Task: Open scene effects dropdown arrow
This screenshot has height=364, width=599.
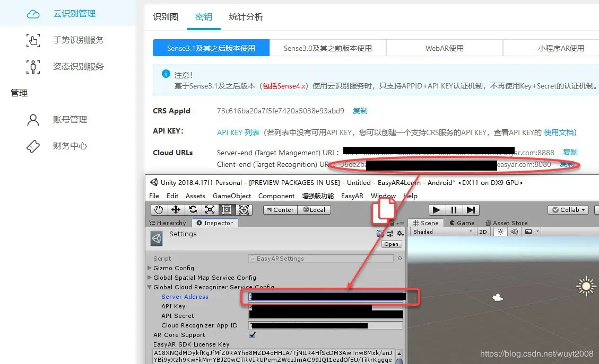Action: tap(537, 232)
